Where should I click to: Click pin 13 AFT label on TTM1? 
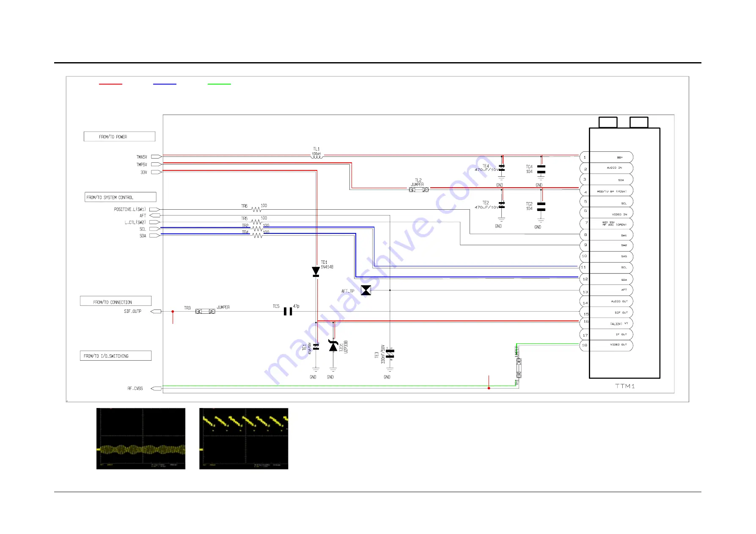point(624,290)
